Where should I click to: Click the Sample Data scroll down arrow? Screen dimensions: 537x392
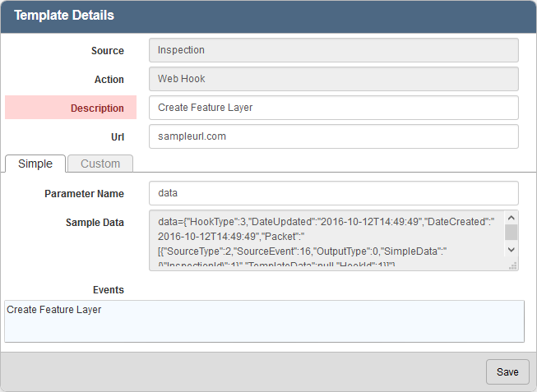point(512,250)
